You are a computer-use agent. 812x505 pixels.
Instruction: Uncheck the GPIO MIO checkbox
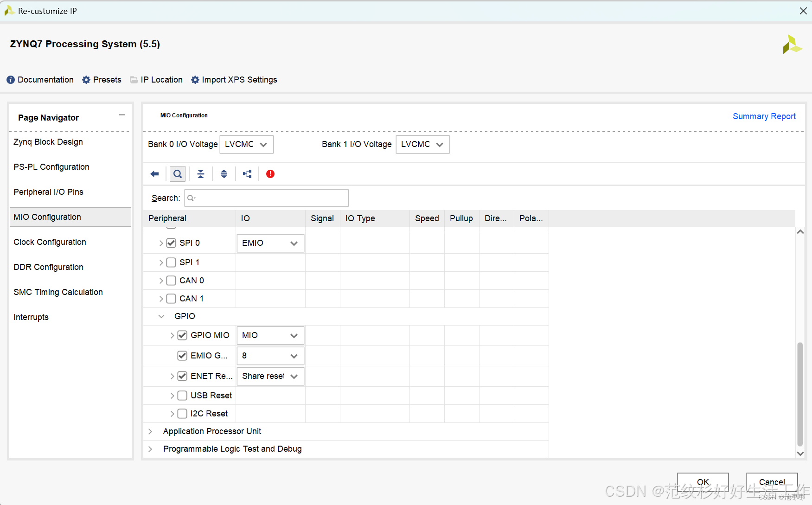tap(182, 335)
